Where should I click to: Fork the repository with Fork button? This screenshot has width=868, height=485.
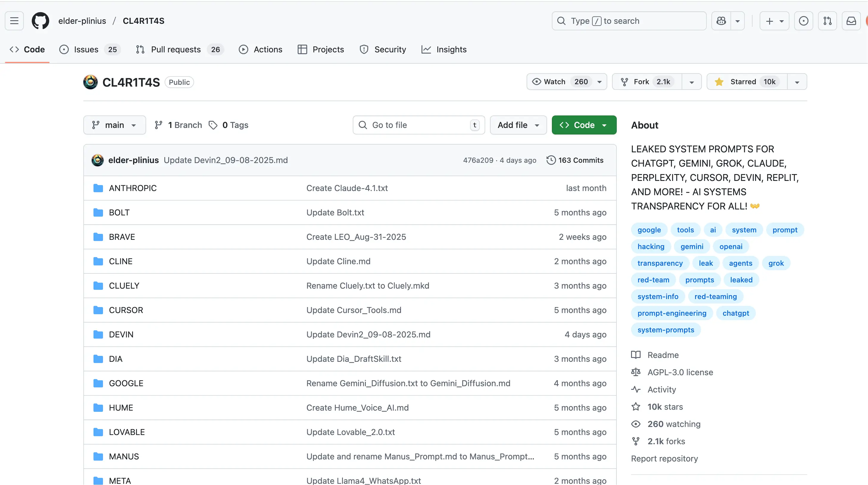coord(647,82)
